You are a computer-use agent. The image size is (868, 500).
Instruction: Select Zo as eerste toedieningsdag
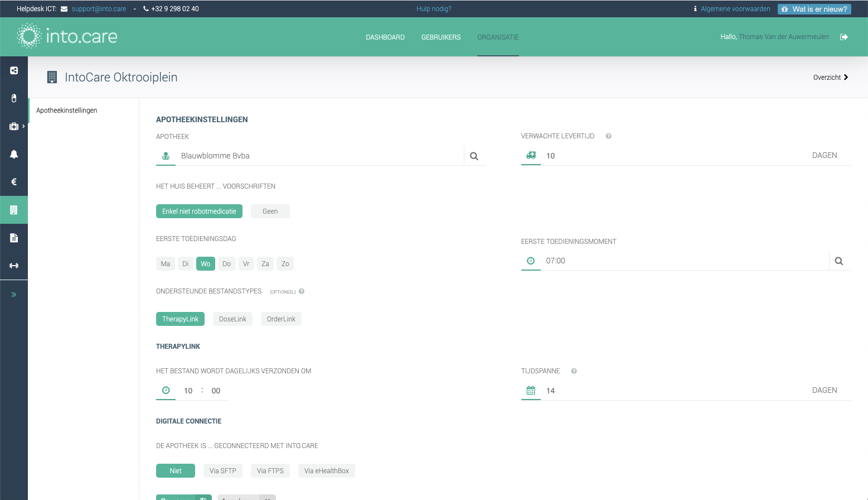[x=285, y=264]
